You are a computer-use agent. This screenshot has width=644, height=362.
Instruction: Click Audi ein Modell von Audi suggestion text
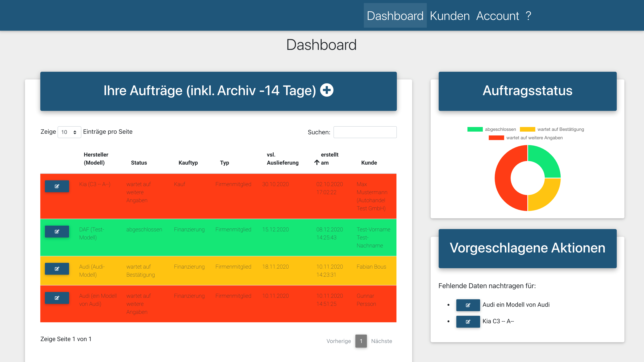[516, 305]
